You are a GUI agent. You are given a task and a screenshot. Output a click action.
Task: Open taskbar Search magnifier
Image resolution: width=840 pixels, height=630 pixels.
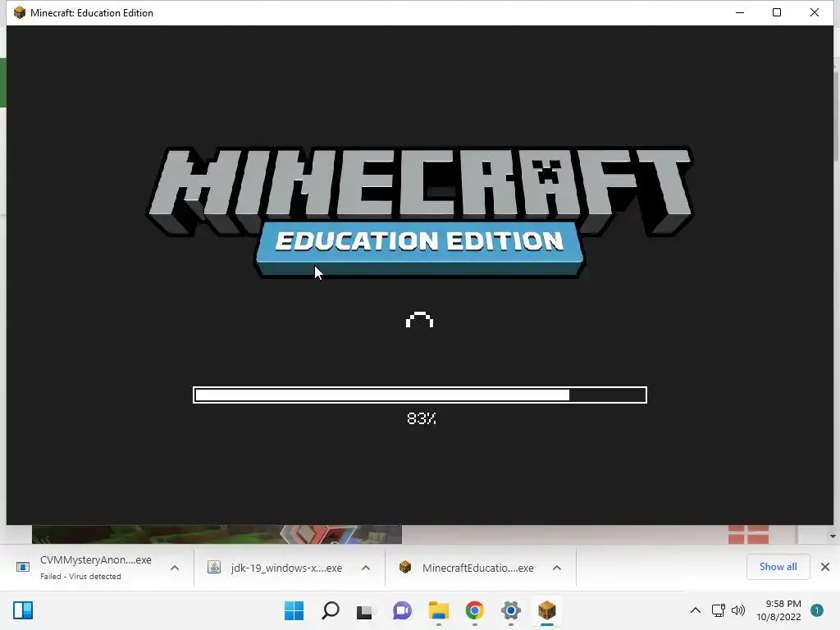[x=330, y=610]
